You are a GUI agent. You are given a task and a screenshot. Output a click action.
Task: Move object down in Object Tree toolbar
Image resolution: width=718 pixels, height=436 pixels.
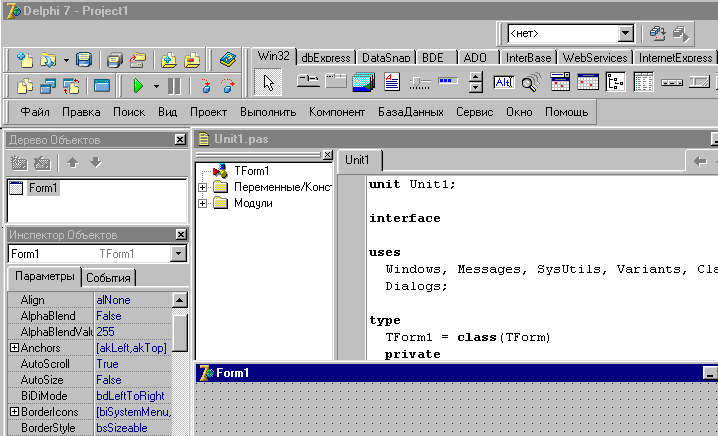click(x=96, y=162)
